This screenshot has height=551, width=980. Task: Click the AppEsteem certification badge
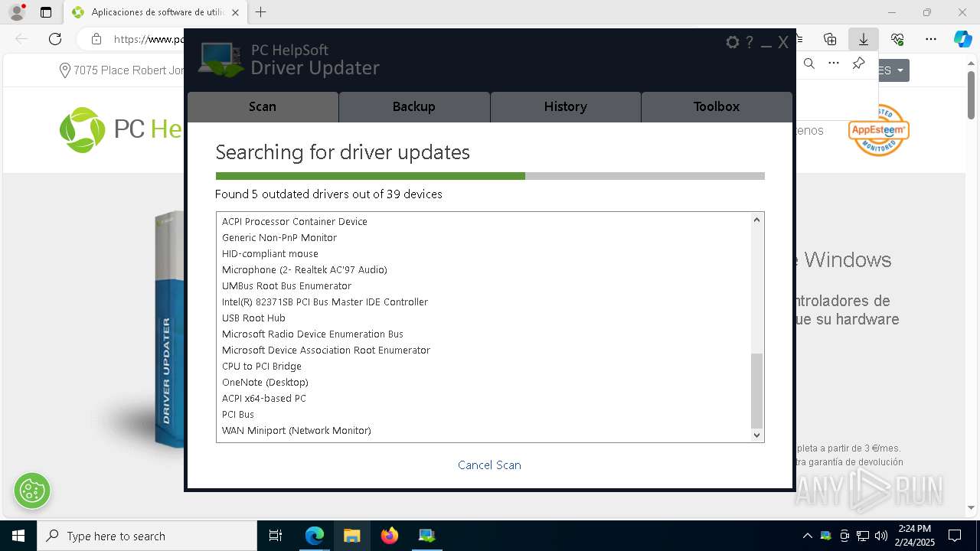click(x=878, y=130)
